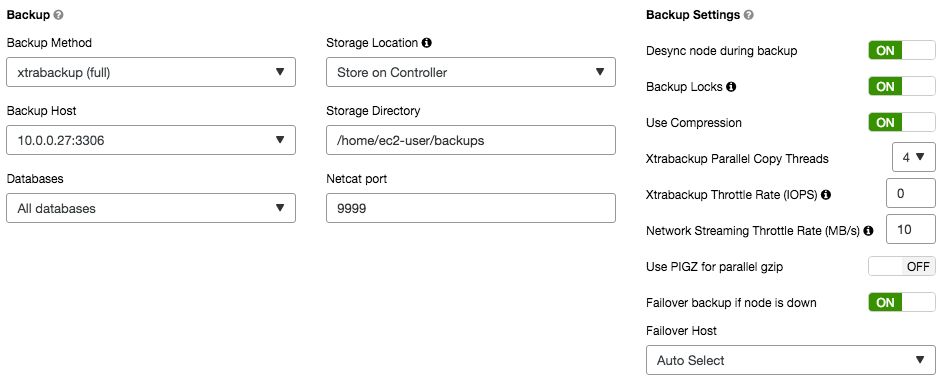944x384 pixels.
Task: Open the Backup Host dropdown
Action: tap(151, 140)
